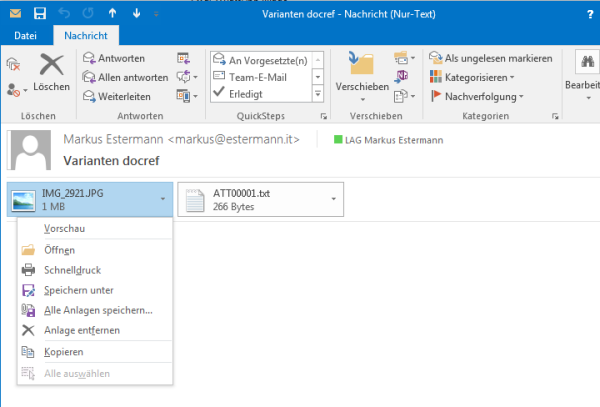Choose Öffnen from context menu
The image size is (600, 407).
click(95, 250)
